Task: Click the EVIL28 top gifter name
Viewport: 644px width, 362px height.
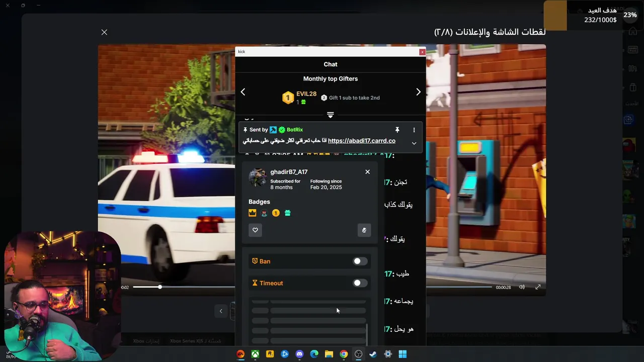Action: point(306,94)
